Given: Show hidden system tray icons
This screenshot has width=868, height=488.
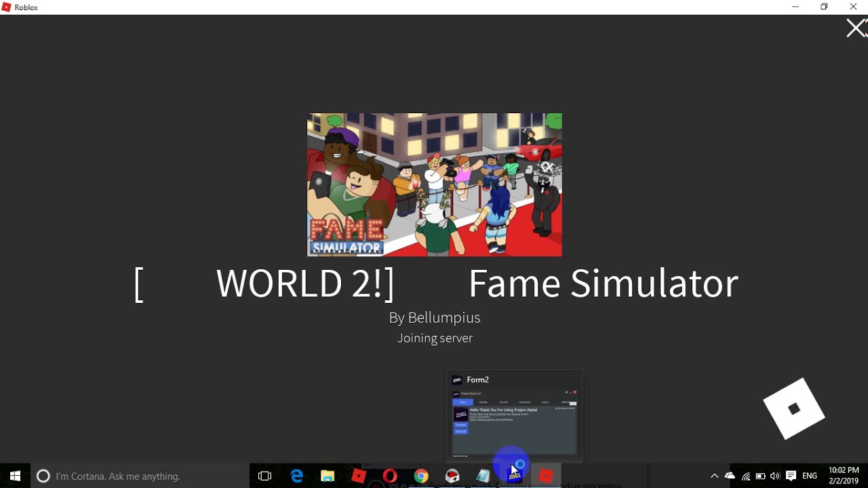Looking at the screenshot, I should (x=714, y=476).
